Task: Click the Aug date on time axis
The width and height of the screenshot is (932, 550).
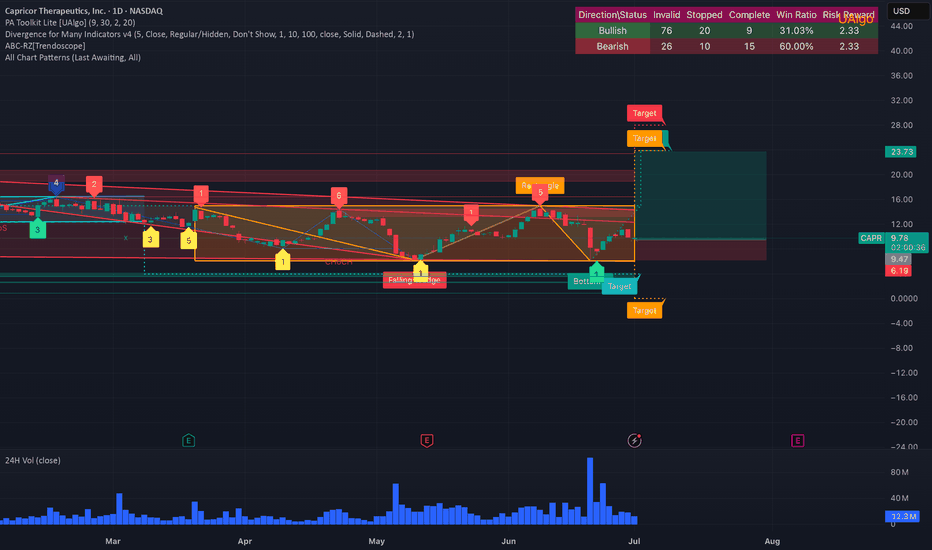Action: pos(772,541)
